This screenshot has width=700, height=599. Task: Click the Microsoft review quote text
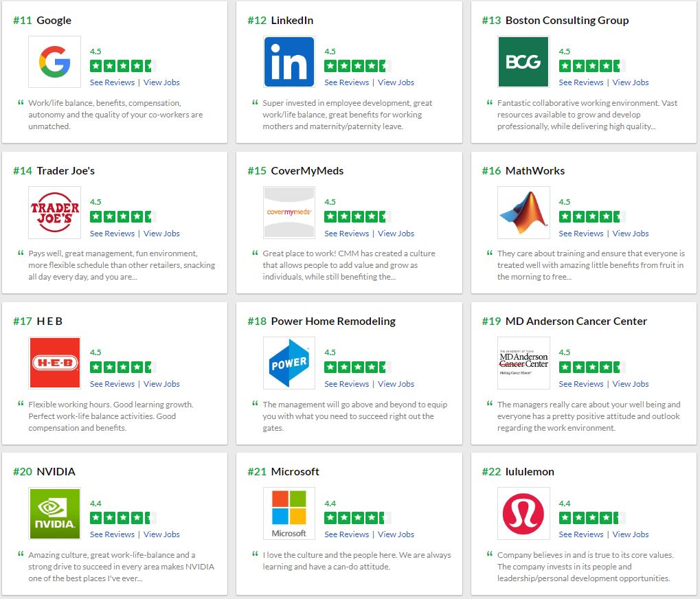click(x=357, y=561)
